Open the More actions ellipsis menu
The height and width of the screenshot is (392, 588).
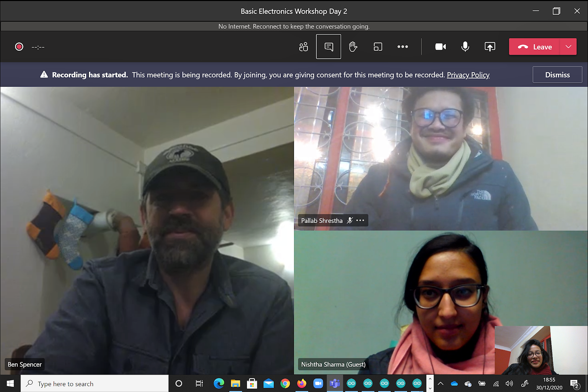403,47
